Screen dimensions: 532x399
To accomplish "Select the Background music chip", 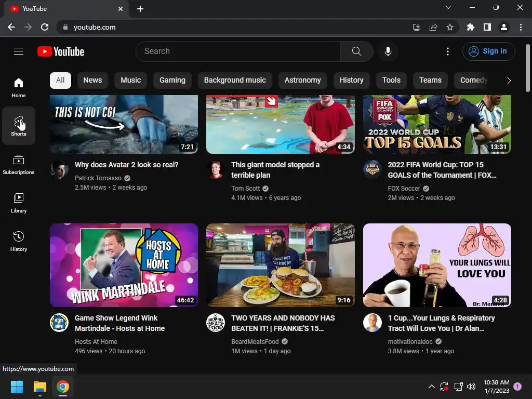I will coord(235,81).
